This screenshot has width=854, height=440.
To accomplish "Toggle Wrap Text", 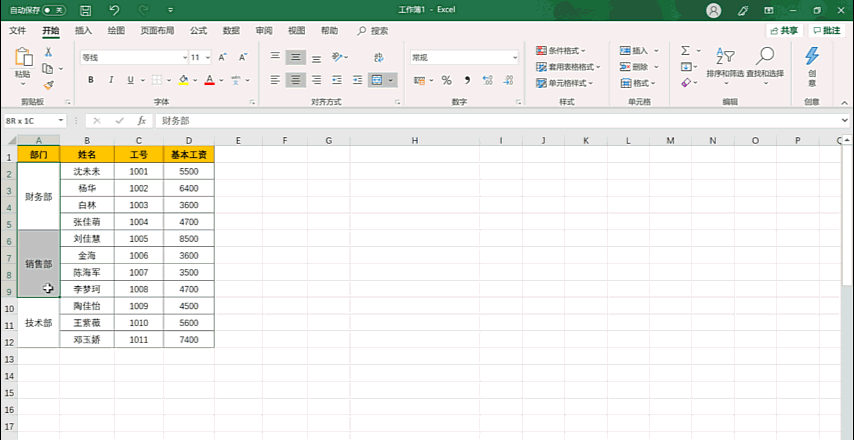I will click(379, 57).
